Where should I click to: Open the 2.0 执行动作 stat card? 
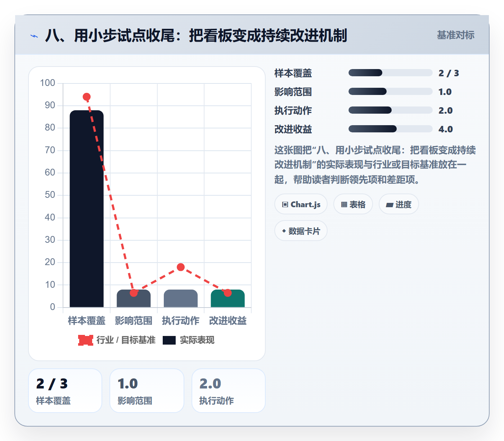229,391
